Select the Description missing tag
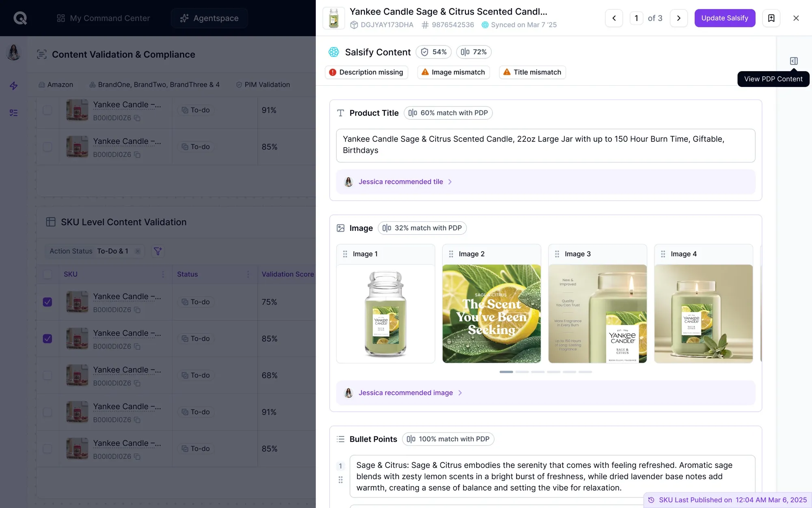This screenshot has height=508, width=812. (x=366, y=72)
